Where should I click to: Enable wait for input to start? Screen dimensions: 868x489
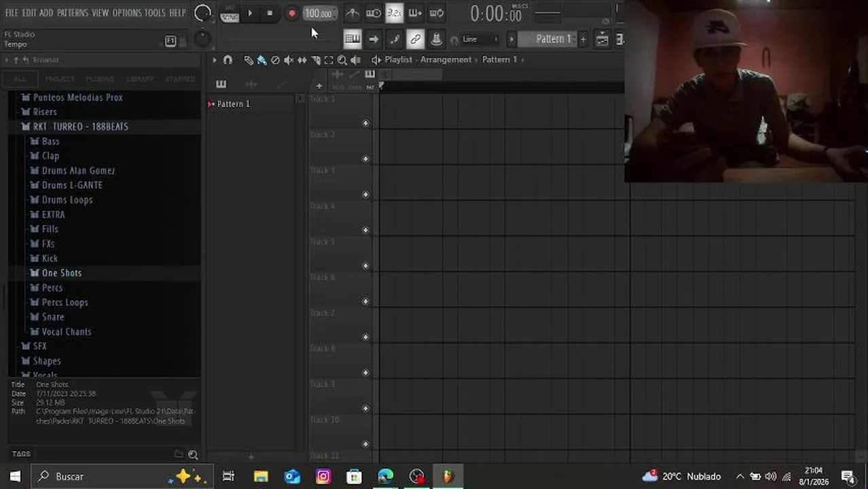374,13
